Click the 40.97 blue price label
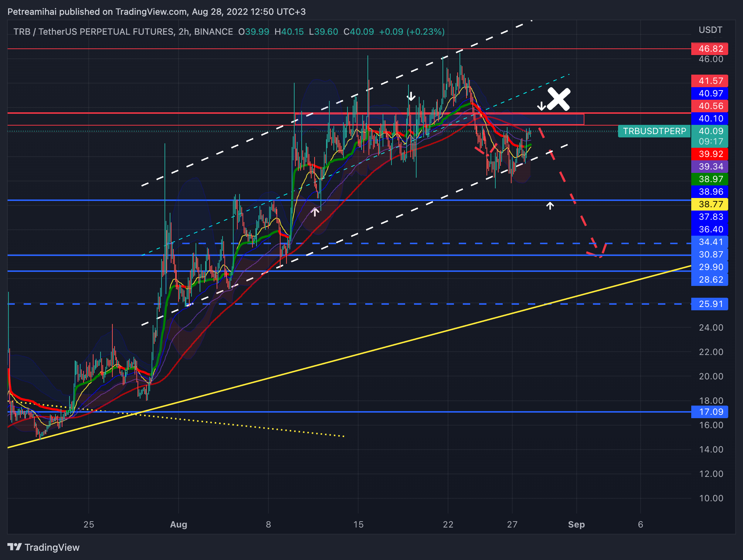 pyautogui.click(x=710, y=93)
